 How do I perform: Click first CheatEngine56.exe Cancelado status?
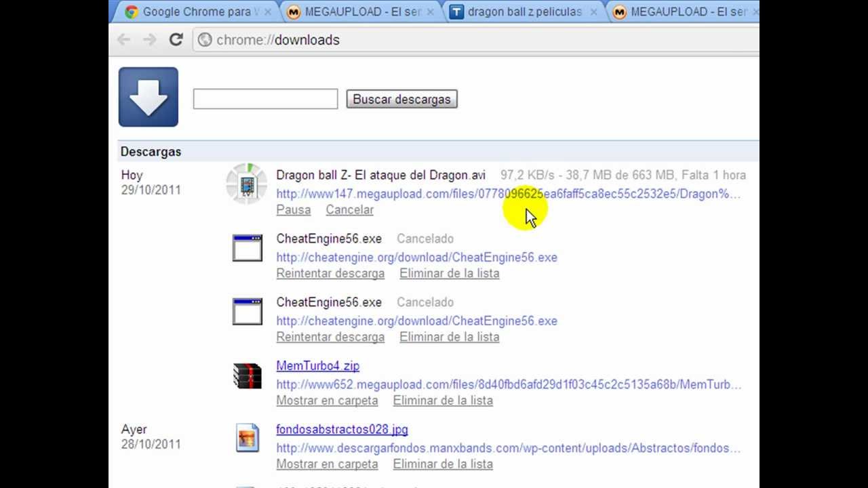[425, 239]
